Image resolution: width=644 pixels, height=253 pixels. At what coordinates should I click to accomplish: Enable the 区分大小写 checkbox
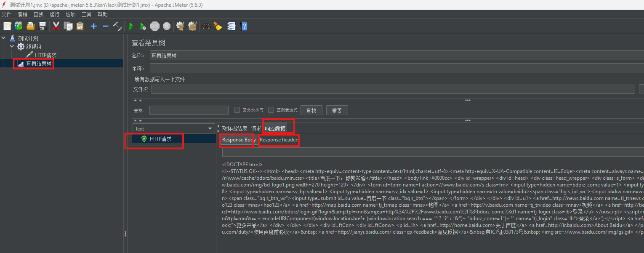pyautogui.click(x=237, y=110)
